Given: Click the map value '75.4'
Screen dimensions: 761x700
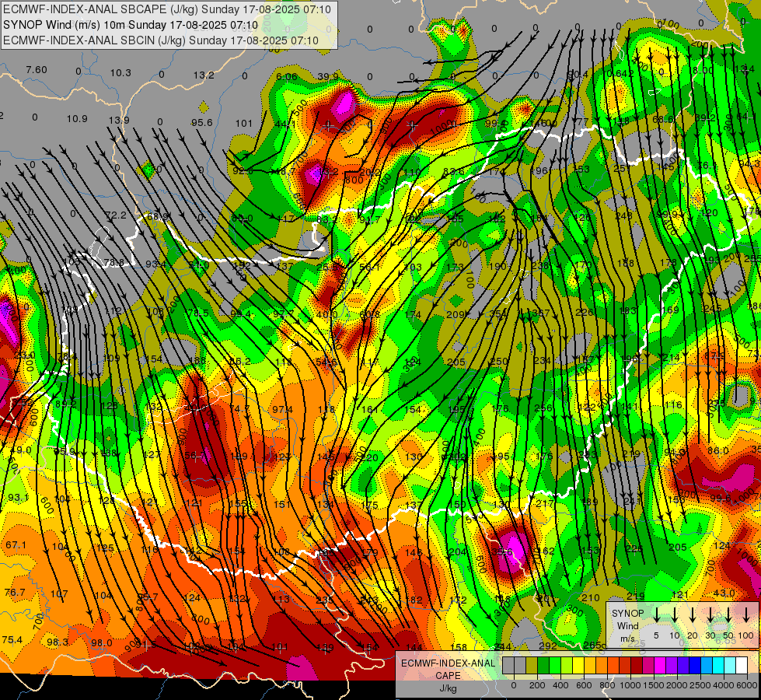Looking at the screenshot, I should [12, 639].
